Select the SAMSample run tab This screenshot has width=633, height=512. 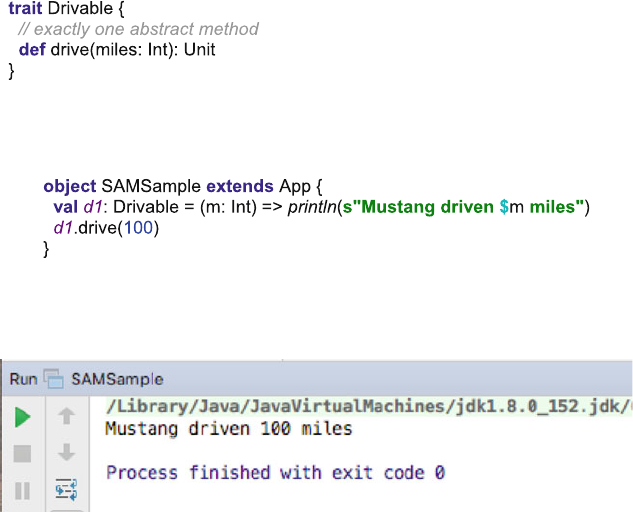coord(117,380)
